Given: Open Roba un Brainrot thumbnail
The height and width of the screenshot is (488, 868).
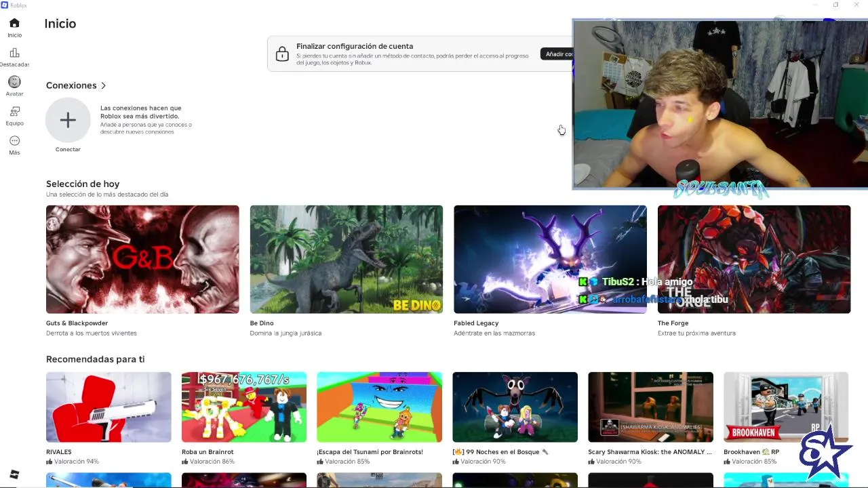Looking at the screenshot, I should (244, 407).
